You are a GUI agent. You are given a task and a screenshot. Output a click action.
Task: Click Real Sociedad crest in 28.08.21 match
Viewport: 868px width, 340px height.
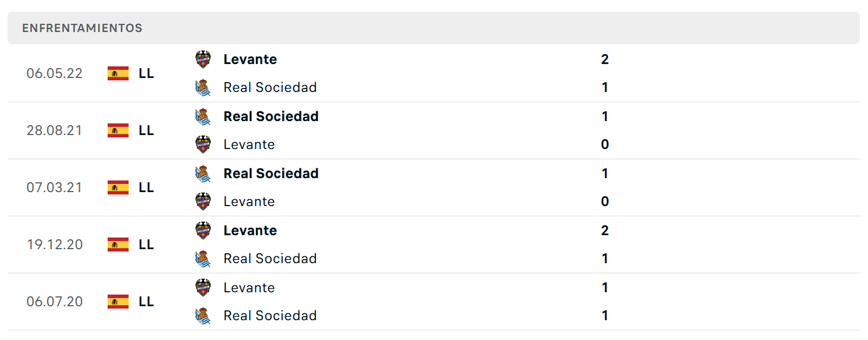pos(203,116)
